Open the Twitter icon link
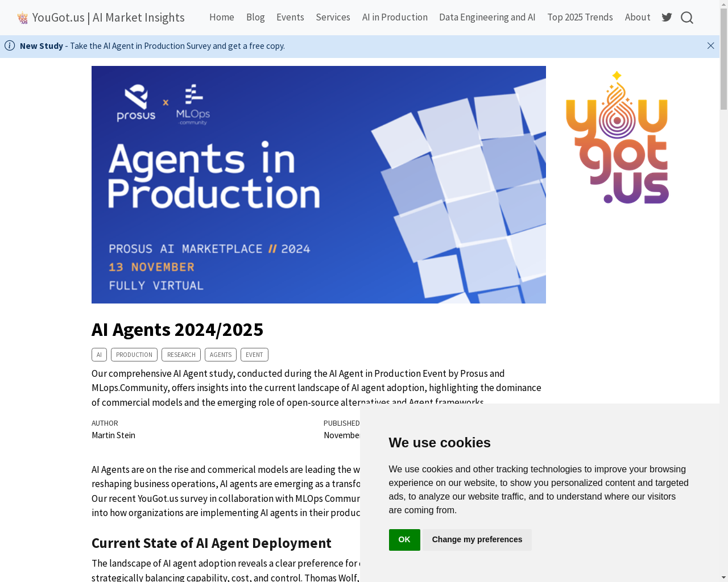The width and height of the screenshot is (728, 582). [x=667, y=18]
